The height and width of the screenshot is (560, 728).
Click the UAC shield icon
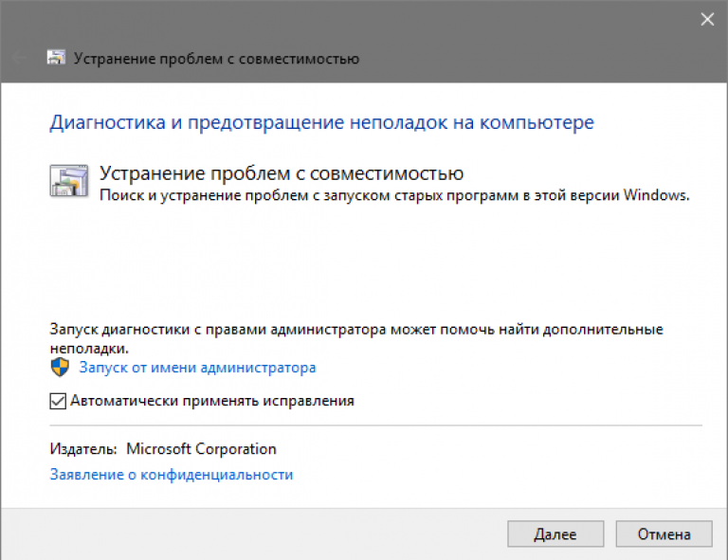[60, 367]
